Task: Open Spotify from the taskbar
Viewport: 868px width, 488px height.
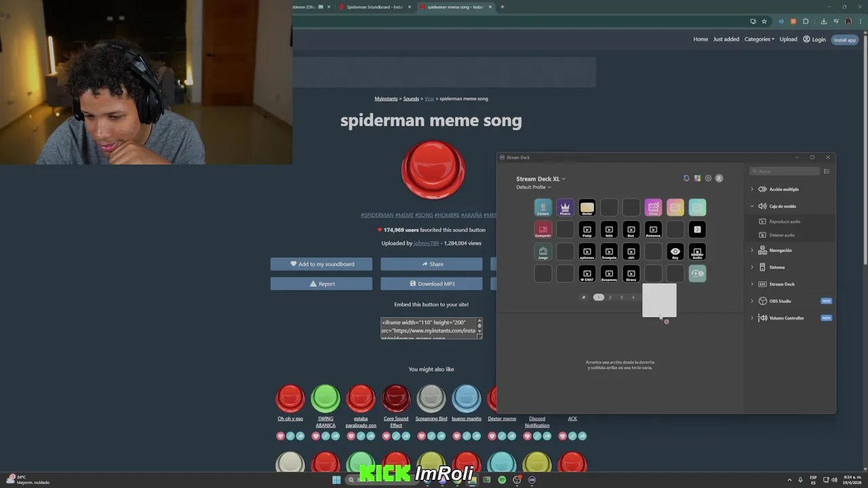Action: pos(502,480)
